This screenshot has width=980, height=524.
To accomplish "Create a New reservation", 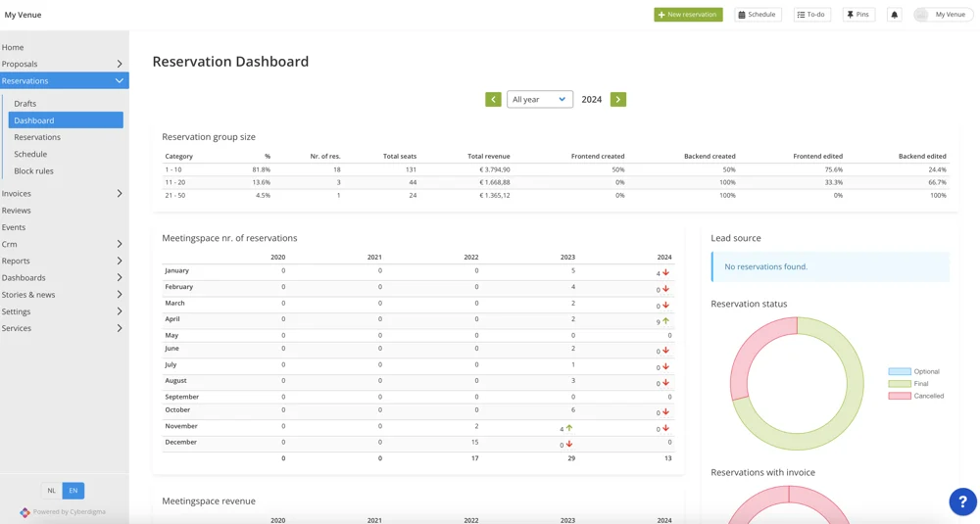I will point(688,15).
